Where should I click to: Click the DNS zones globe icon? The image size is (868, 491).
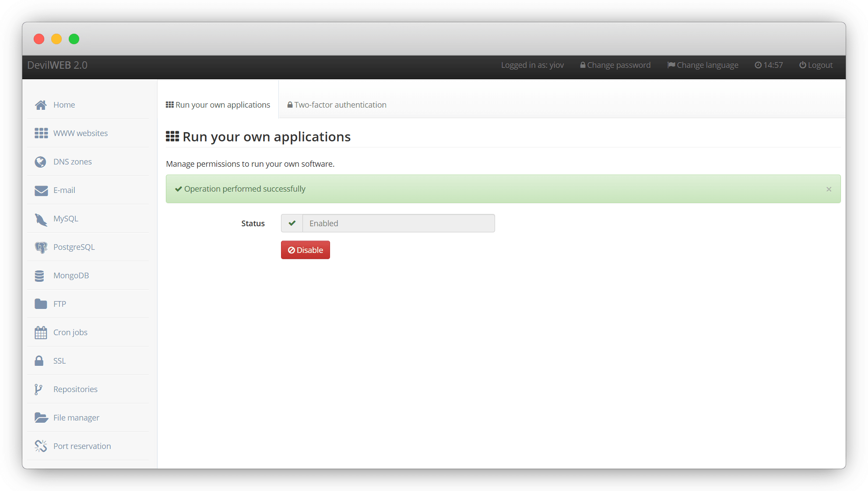pos(40,162)
